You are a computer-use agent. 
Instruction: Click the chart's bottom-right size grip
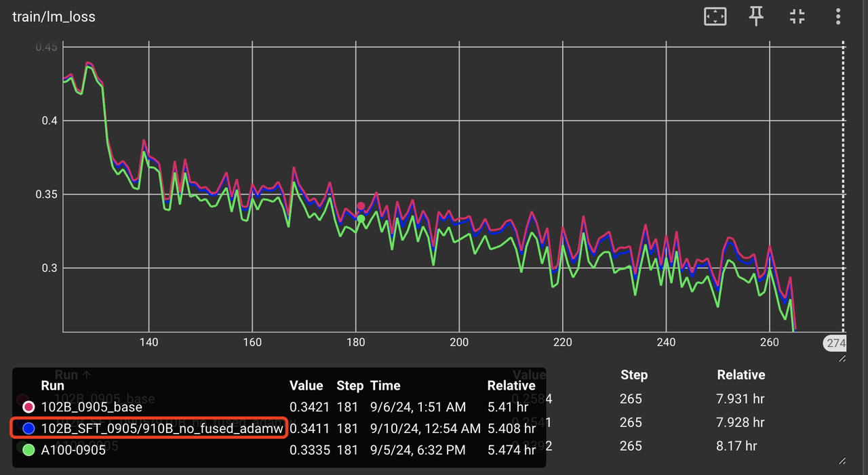(x=842, y=358)
